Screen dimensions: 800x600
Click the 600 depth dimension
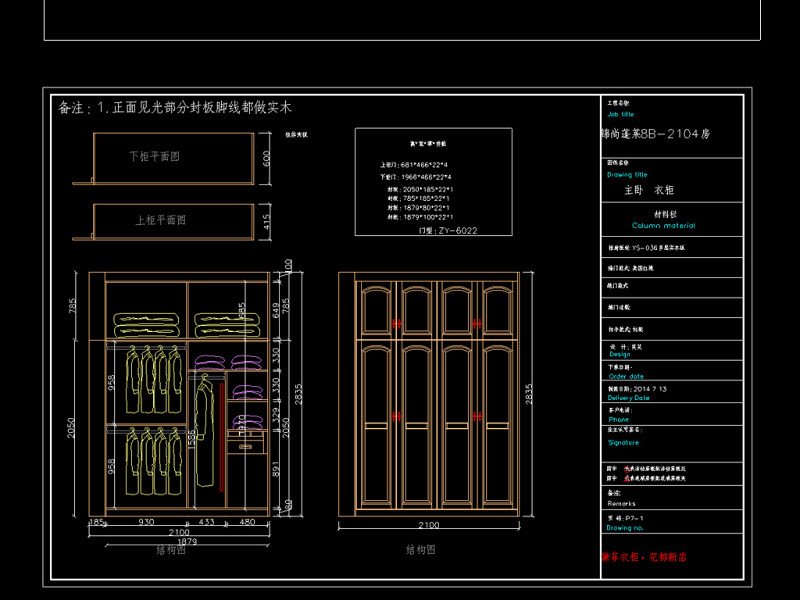[x=266, y=159]
